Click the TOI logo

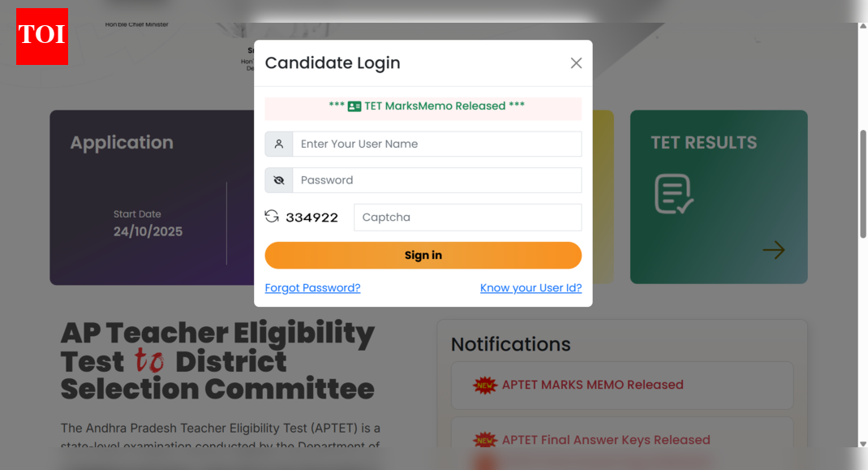pos(41,36)
